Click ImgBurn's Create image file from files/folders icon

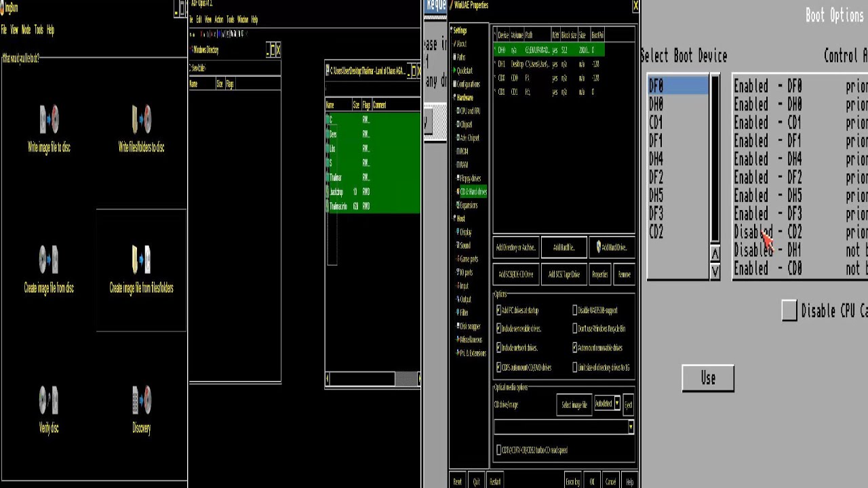[141, 260]
